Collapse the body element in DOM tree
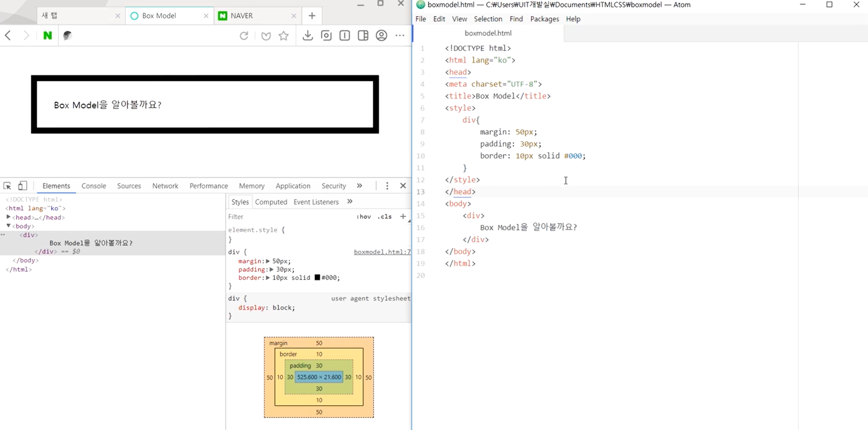 tap(9, 226)
